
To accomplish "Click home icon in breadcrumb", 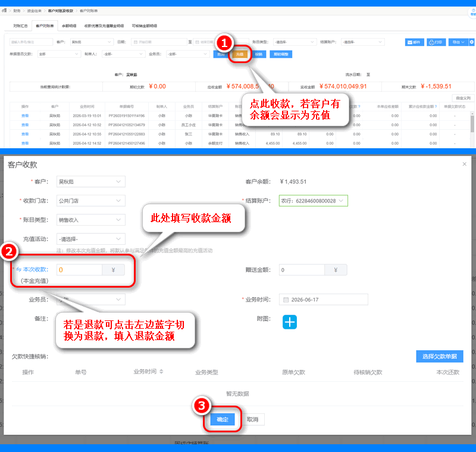I will click(x=4, y=10).
